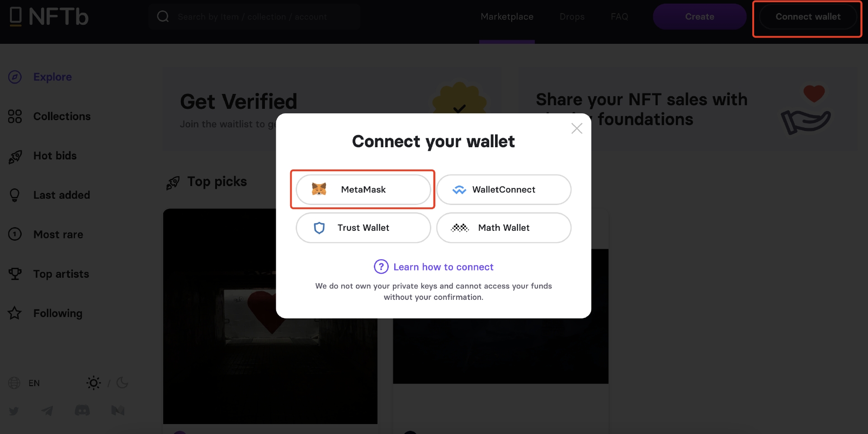868x434 pixels.
Task: Select MetaMask wallet option
Action: tap(363, 190)
